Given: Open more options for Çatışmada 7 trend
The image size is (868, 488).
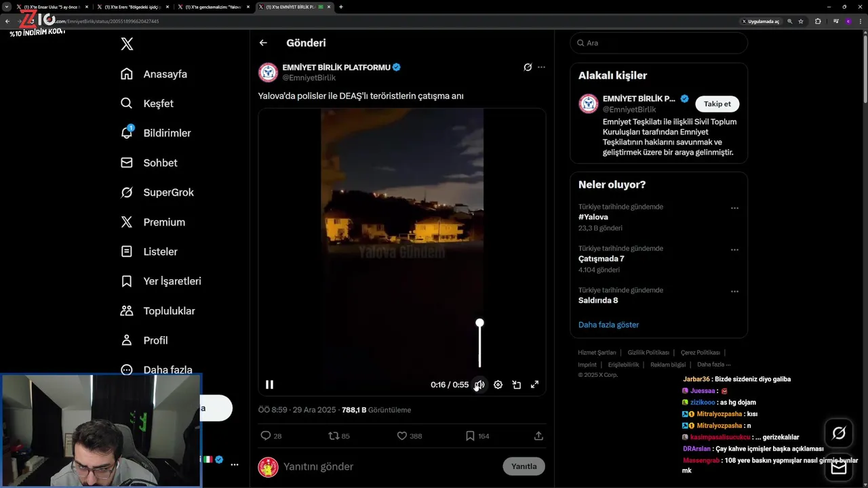Looking at the screenshot, I should coord(734,249).
